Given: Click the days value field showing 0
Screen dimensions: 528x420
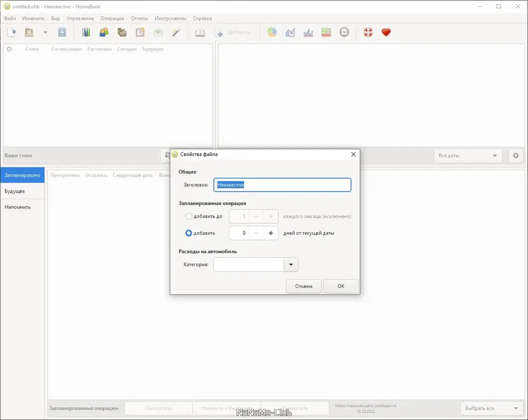Looking at the screenshot, I should pyautogui.click(x=239, y=233).
